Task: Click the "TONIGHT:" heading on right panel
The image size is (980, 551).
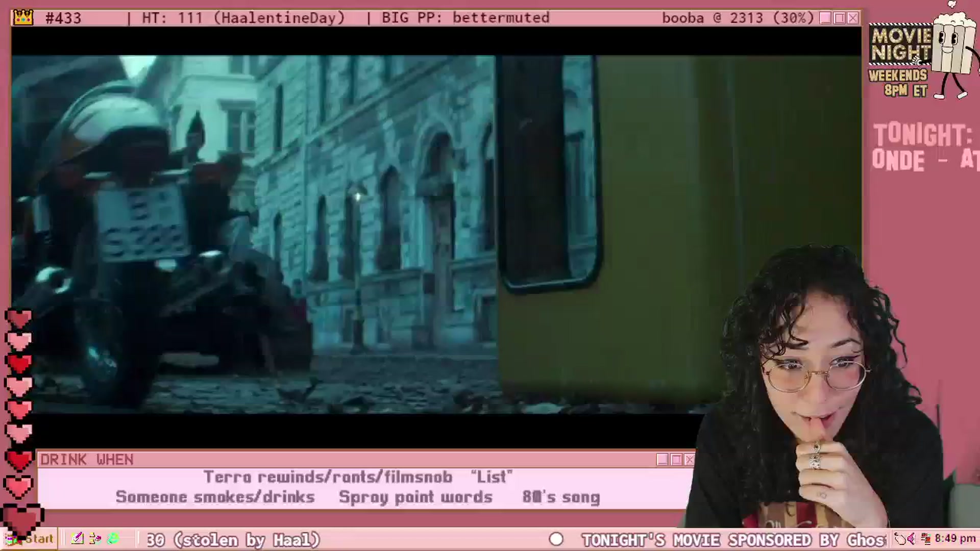Action: pyautogui.click(x=922, y=135)
